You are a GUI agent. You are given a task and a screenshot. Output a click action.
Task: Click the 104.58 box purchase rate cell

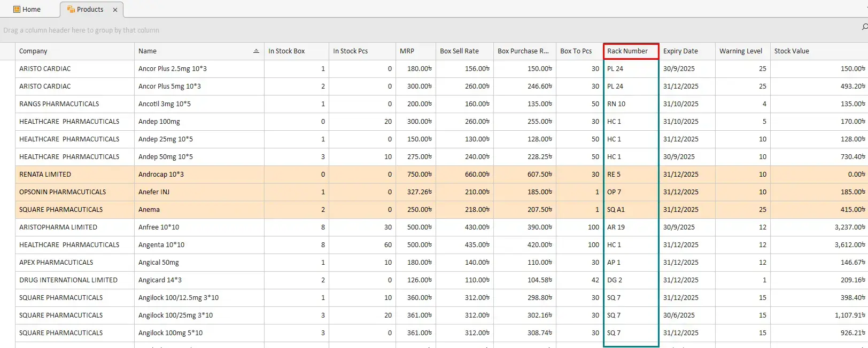(x=525, y=280)
